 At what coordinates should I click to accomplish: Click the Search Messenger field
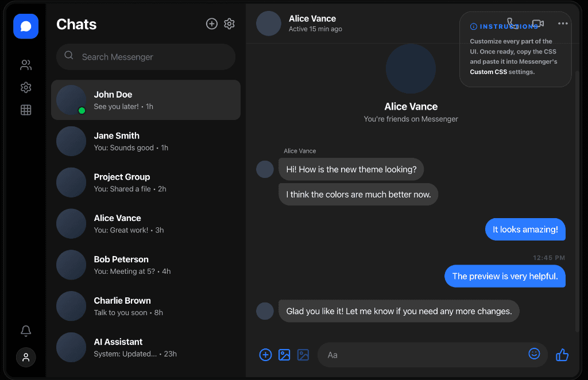click(x=145, y=57)
